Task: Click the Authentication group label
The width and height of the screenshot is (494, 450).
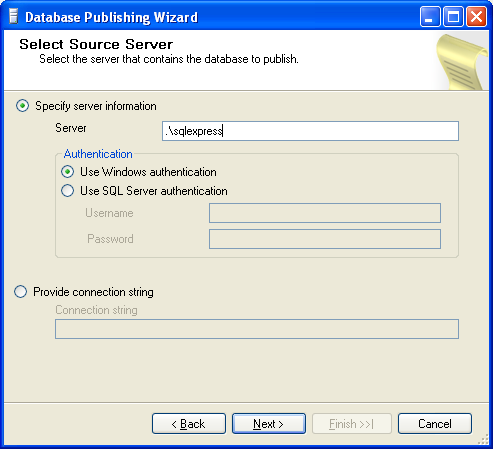Action: click(x=98, y=154)
